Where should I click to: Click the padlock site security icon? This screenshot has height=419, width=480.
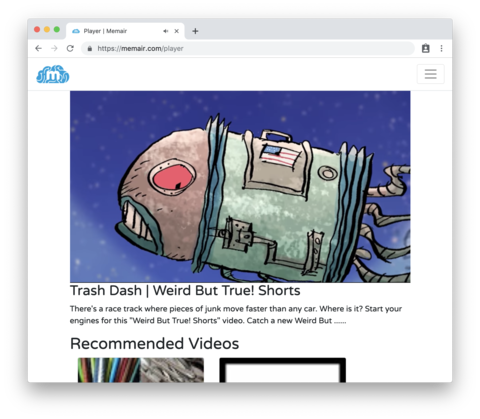click(x=90, y=49)
